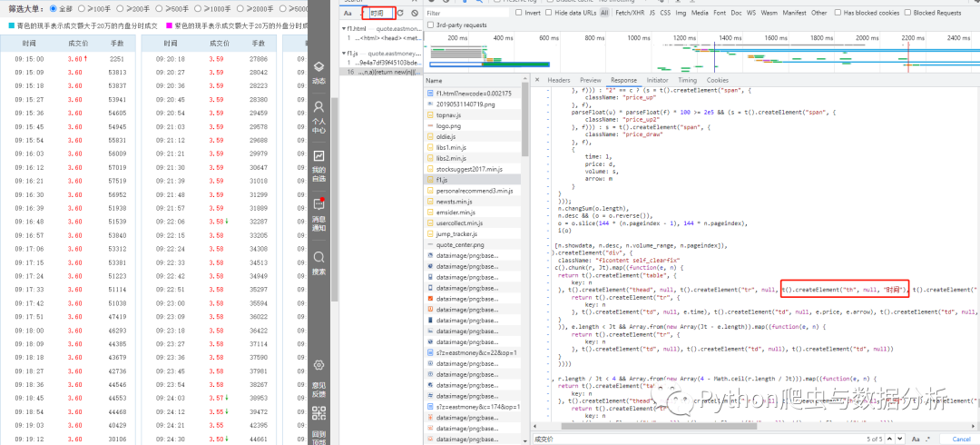The height and width of the screenshot is (445, 980).
Task: Click the file icon beside topnav.js
Action: tap(430, 115)
